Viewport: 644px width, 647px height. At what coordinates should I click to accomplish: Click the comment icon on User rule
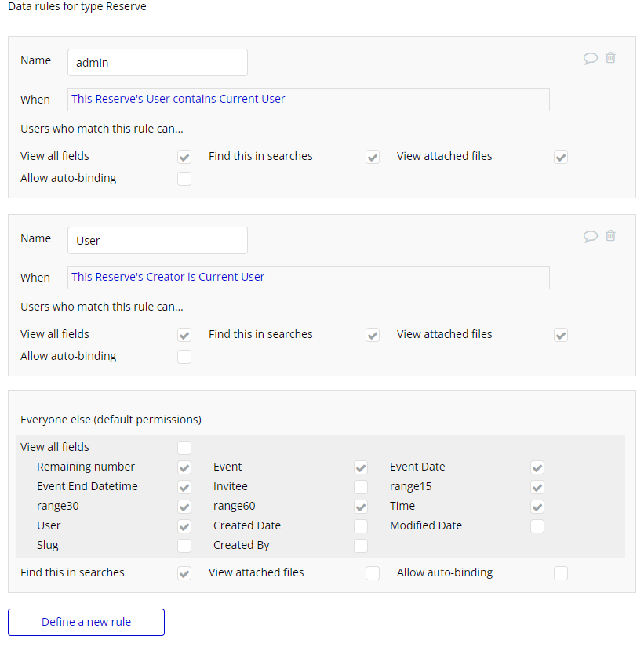[x=590, y=236]
